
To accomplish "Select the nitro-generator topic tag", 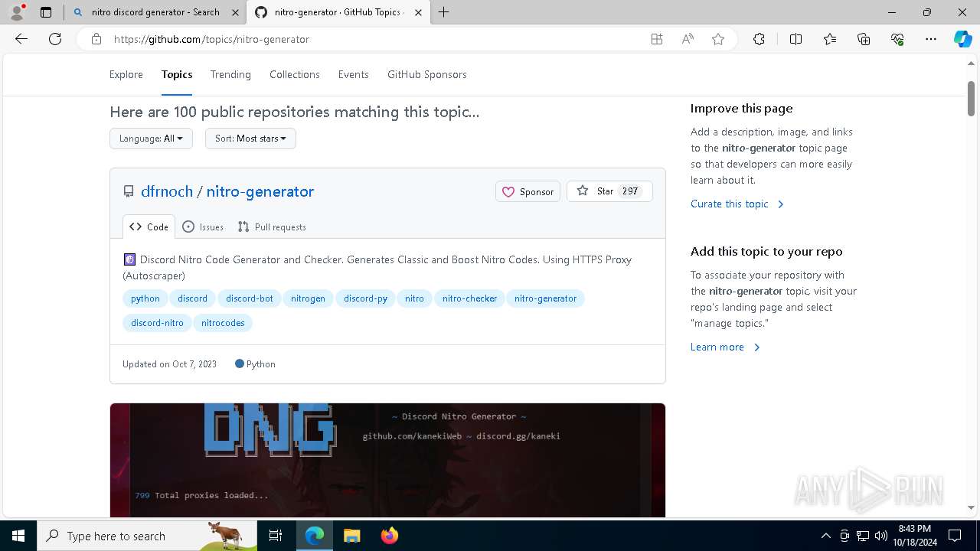I will (545, 298).
